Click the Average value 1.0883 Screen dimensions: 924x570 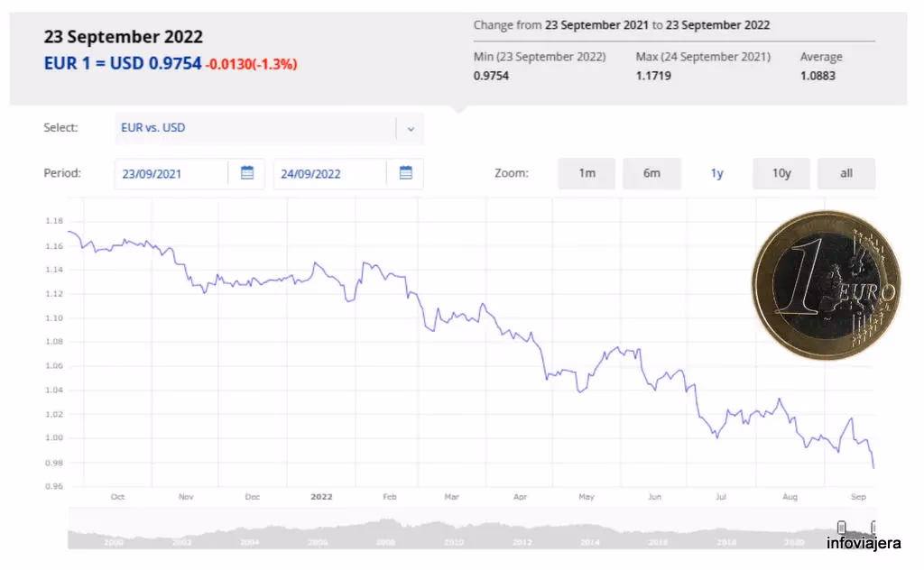818,76
